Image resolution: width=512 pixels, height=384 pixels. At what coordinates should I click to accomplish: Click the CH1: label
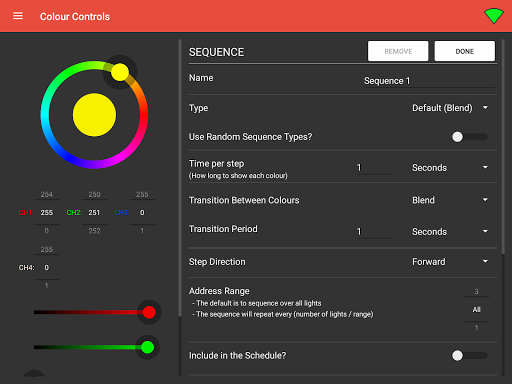pos(26,212)
